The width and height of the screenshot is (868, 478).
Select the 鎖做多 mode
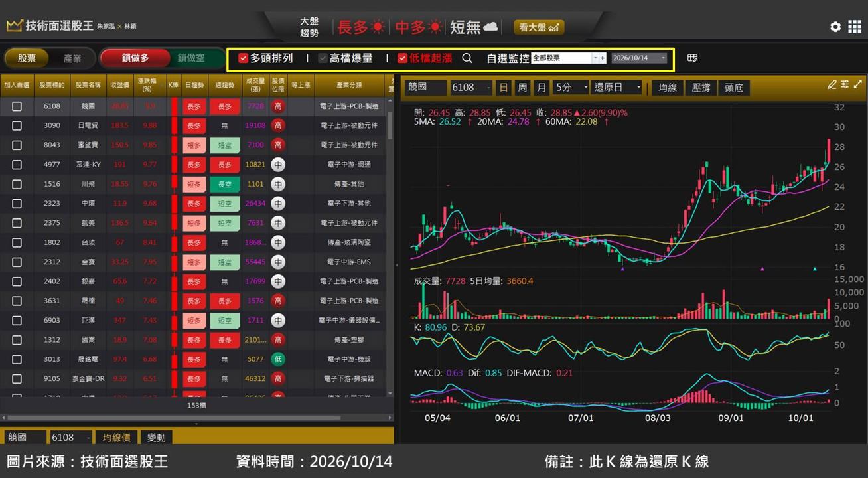(135, 58)
